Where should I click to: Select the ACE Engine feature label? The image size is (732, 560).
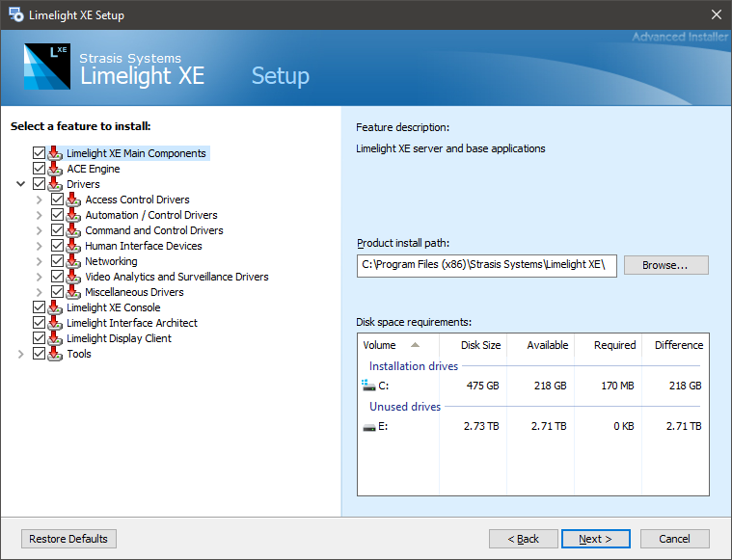(94, 169)
